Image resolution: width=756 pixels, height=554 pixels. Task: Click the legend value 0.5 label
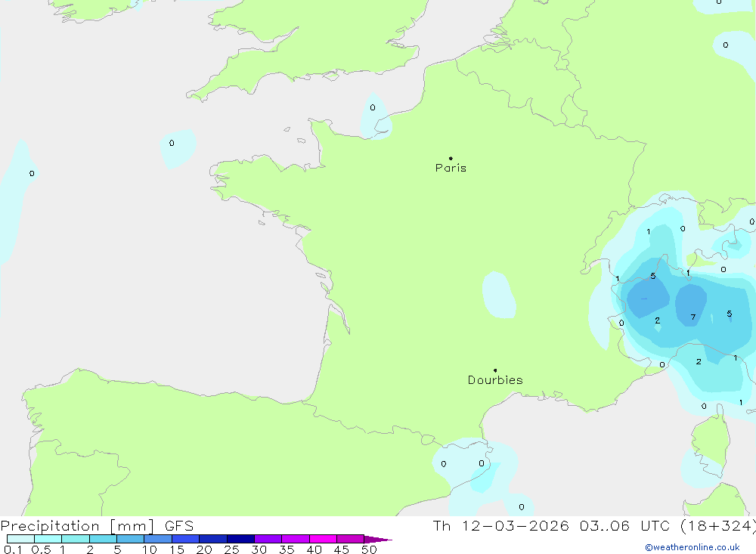click(41, 549)
